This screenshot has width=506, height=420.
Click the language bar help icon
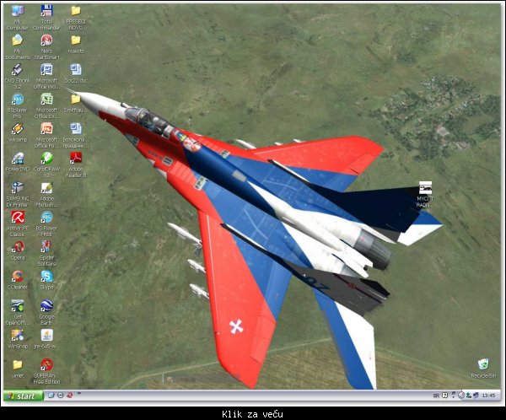point(444,396)
